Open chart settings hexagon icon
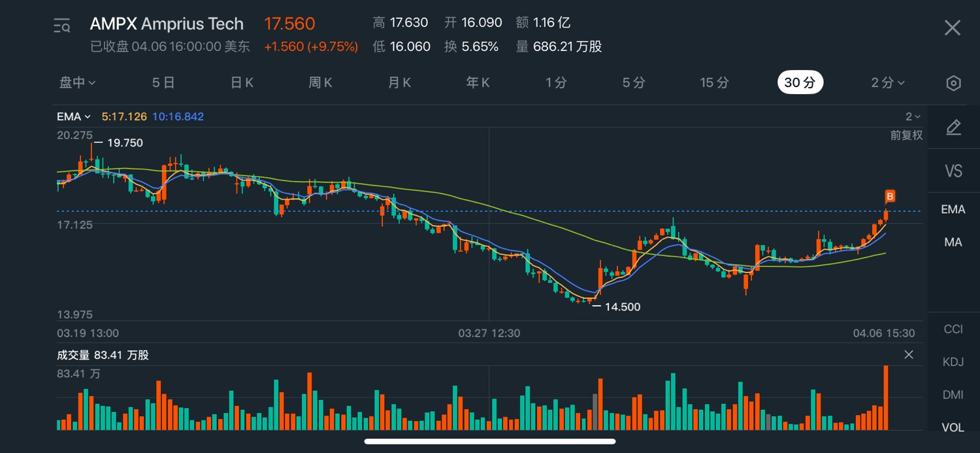The width and height of the screenshot is (980, 453). 953,83
